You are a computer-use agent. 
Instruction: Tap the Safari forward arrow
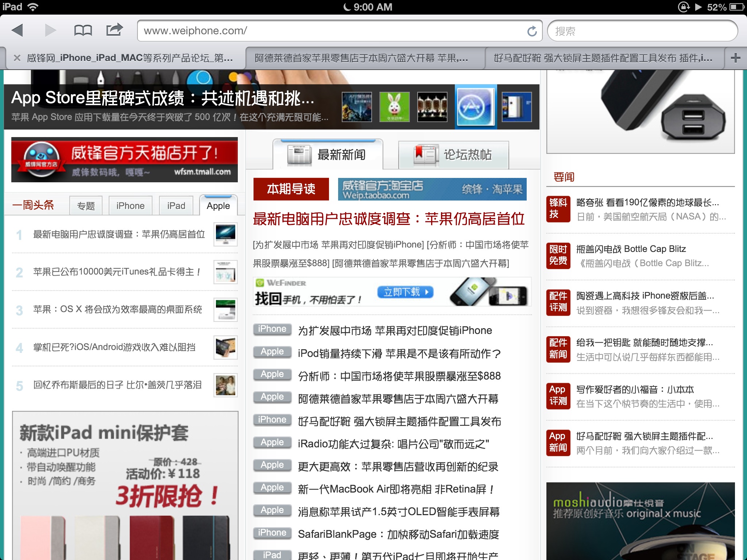click(50, 31)
